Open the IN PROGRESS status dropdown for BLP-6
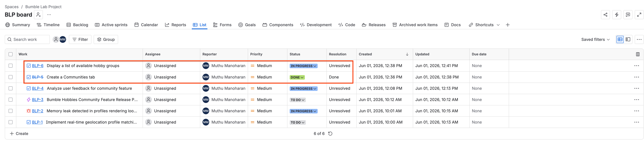This screenshot has height=144, width=644. tap(303, 66)
